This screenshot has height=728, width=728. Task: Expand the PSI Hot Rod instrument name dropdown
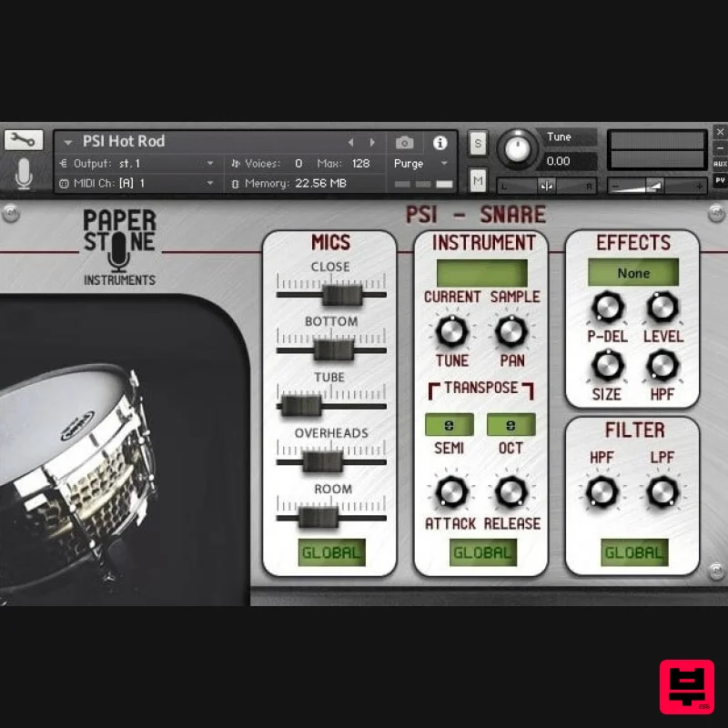67,142
